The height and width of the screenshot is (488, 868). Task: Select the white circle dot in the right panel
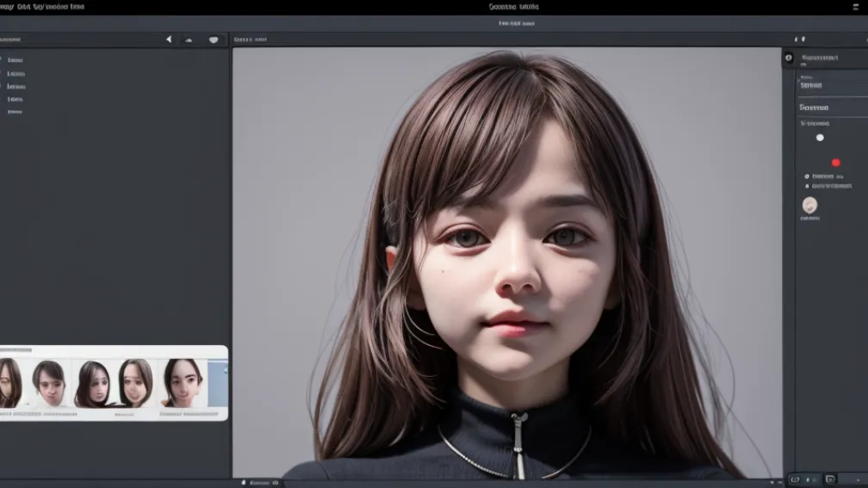pyautogui.click(x=820, y=138)
